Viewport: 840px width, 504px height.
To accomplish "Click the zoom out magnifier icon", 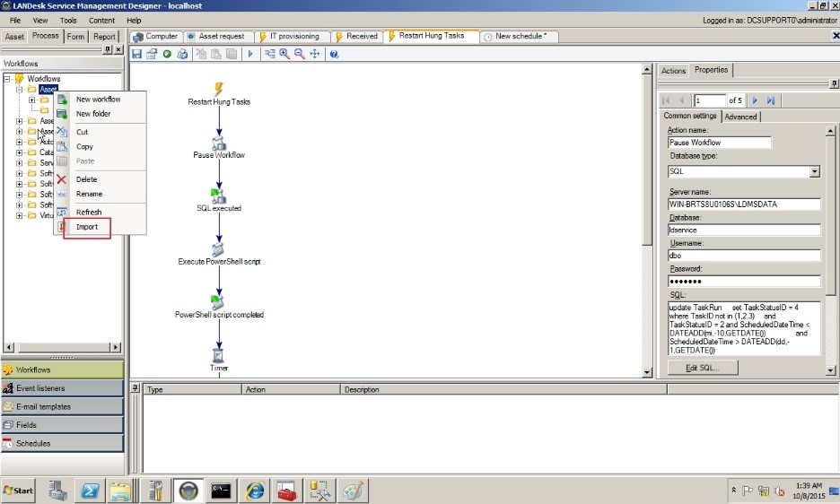I will click(299, 54).
